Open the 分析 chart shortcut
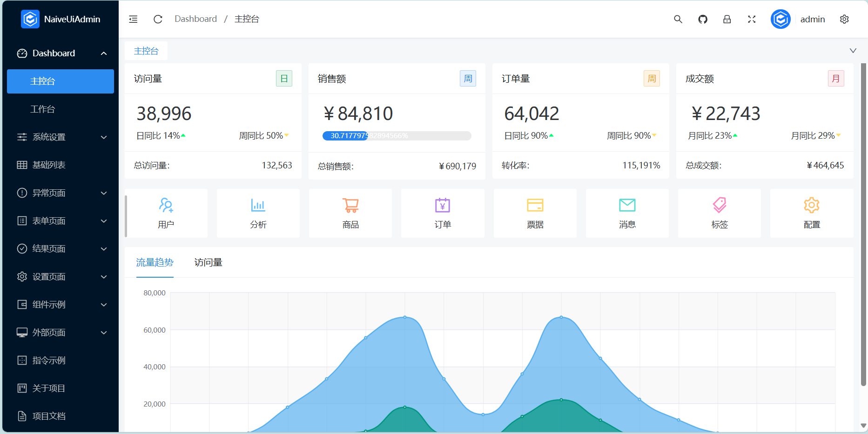This screenshot has width=868, height=434. pos(258,214)
